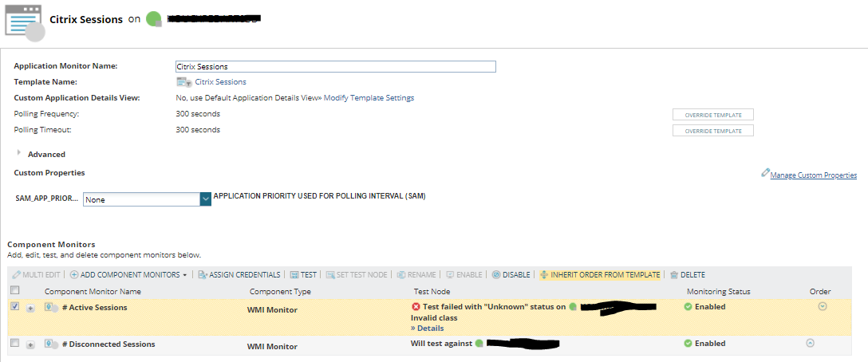Uncheck the # Active Sessions checkbox
This screenshot has height=362, width=868.
coord(15,306)
